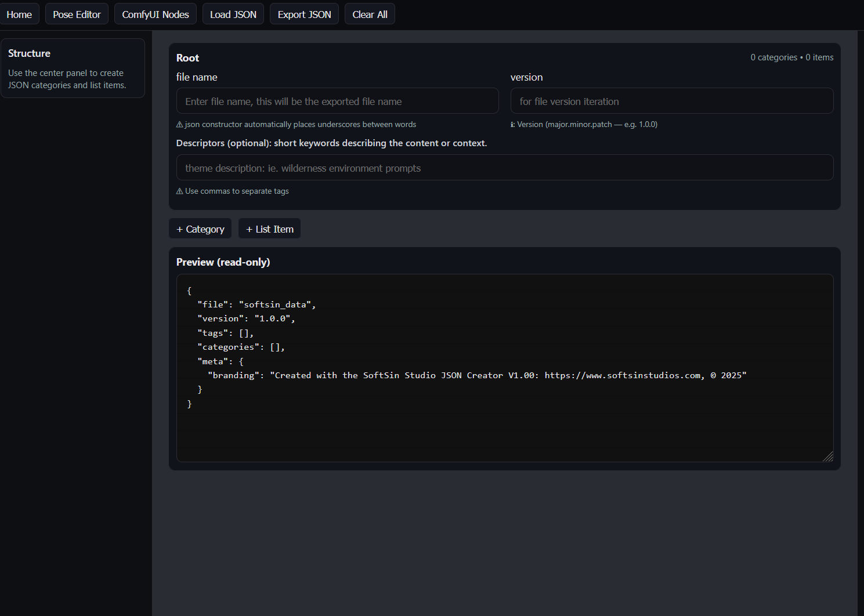The image size is (864, 616).
Task: Click the Load JSON button
Action: click(x=233, y=13)
